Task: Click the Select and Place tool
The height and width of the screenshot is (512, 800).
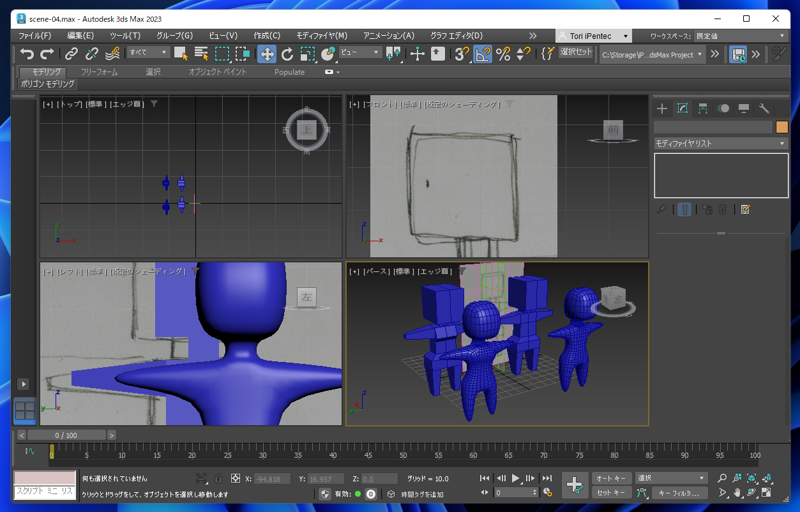Action: (328, 54)
